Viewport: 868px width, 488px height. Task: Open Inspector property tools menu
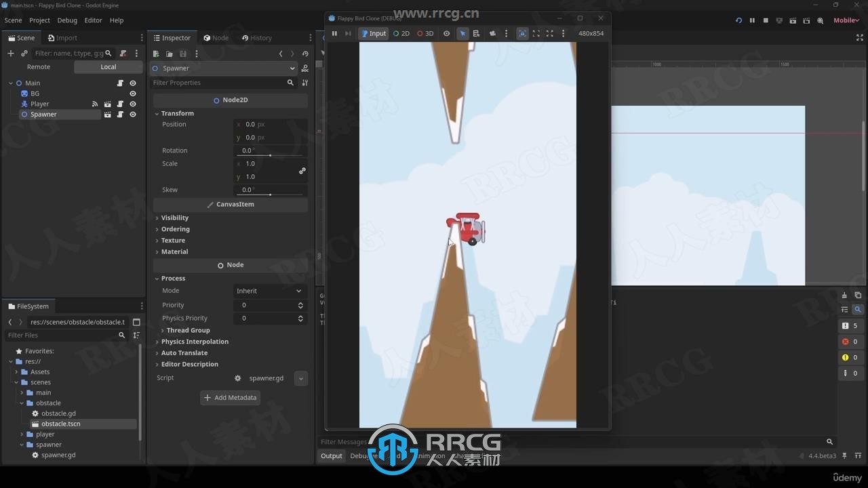tap(305, 83)
